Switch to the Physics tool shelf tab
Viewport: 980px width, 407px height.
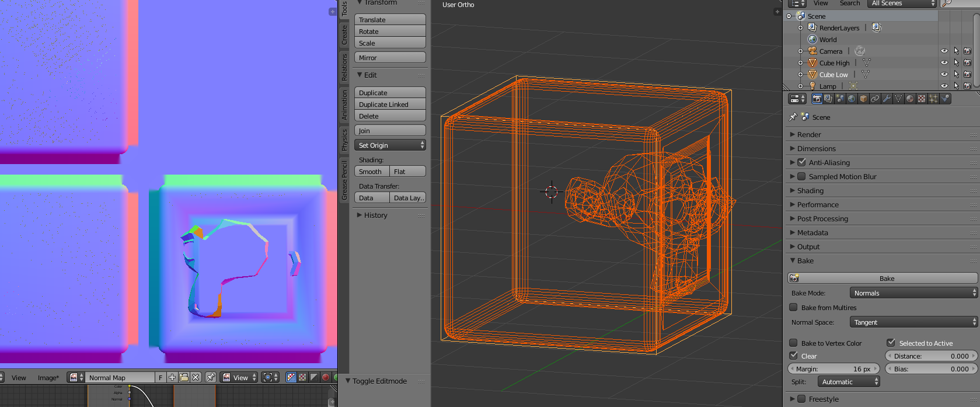coord(344,139)
